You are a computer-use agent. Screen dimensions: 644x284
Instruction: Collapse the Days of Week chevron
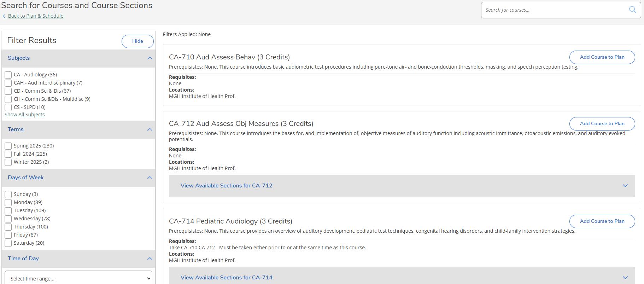tap(150, 178)
